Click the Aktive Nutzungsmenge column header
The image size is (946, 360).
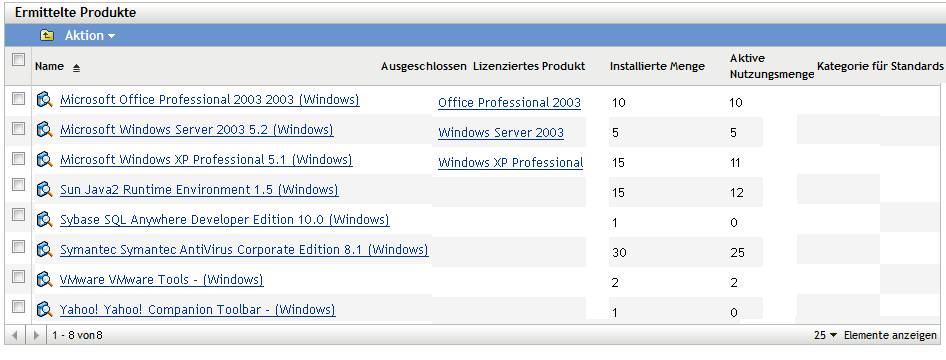pos(772,66)
